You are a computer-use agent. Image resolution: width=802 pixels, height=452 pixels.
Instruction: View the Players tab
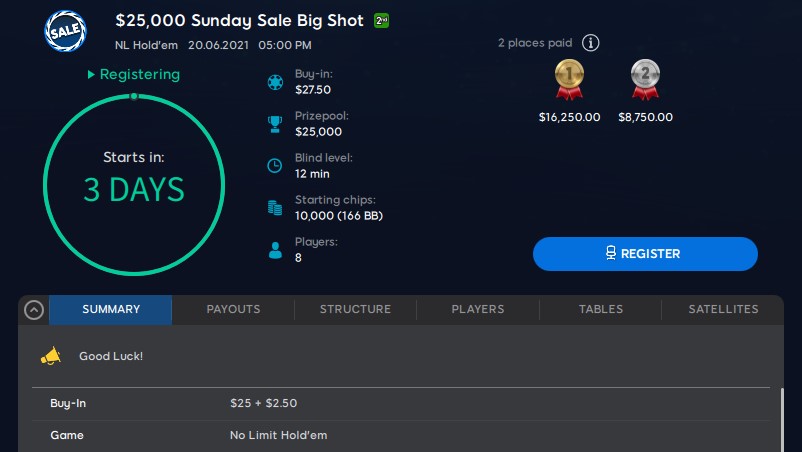(x=478, y=310)
